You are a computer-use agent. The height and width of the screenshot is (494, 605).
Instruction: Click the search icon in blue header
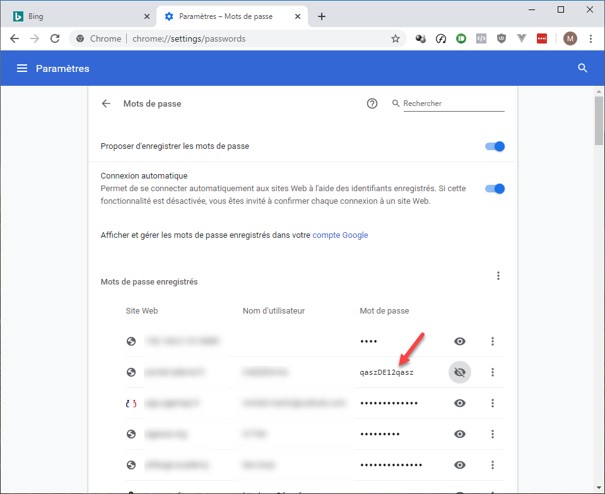click(582, 68)
